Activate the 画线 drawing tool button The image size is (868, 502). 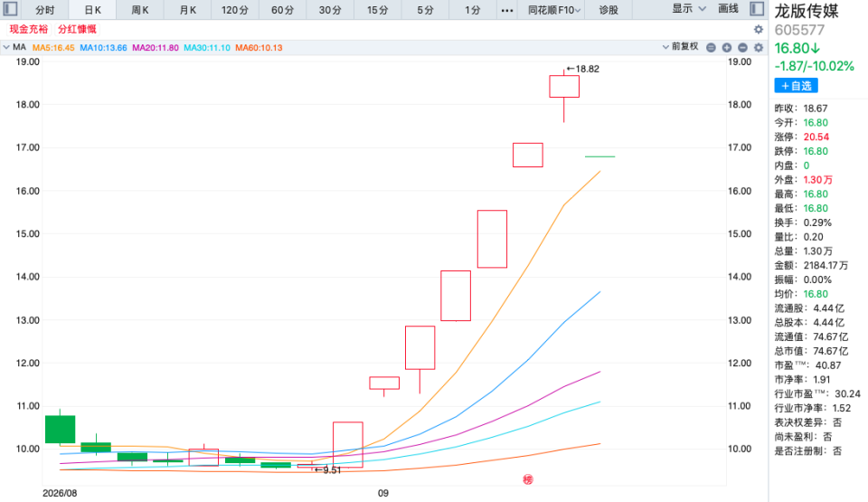(728, 9)
